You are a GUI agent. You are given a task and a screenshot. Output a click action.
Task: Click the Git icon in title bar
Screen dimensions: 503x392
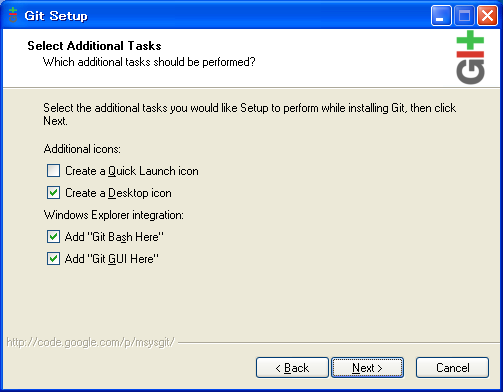pyautogui.click(x=13, y=15)
